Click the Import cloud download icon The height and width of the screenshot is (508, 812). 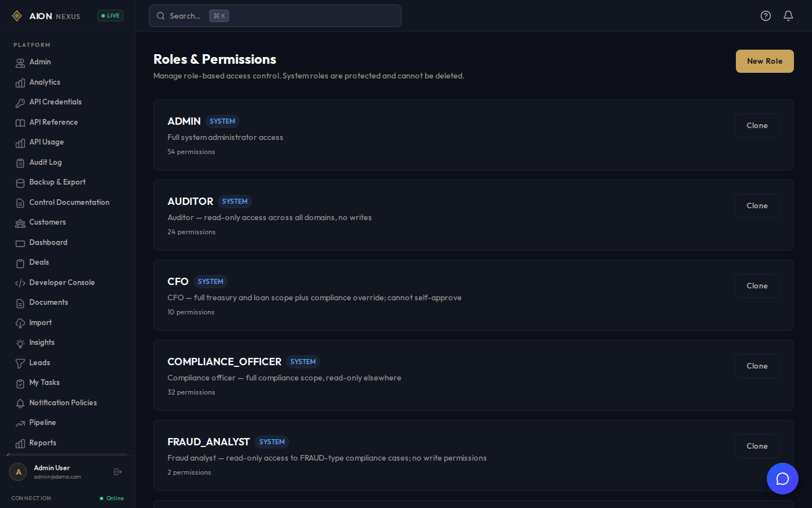pos(20,323)
